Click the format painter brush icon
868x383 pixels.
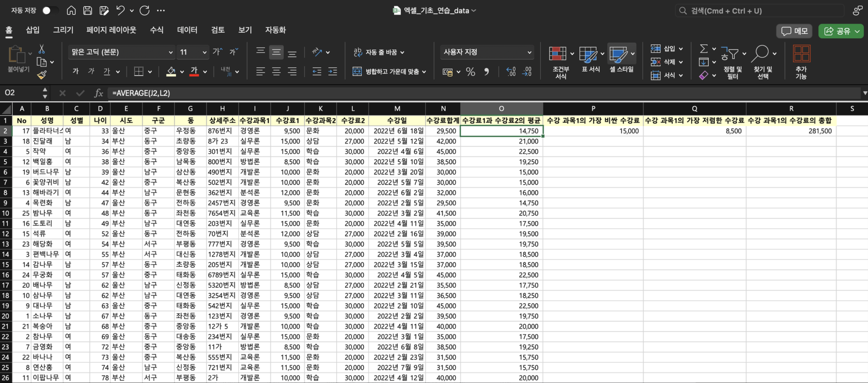click(x=42, y=75)
